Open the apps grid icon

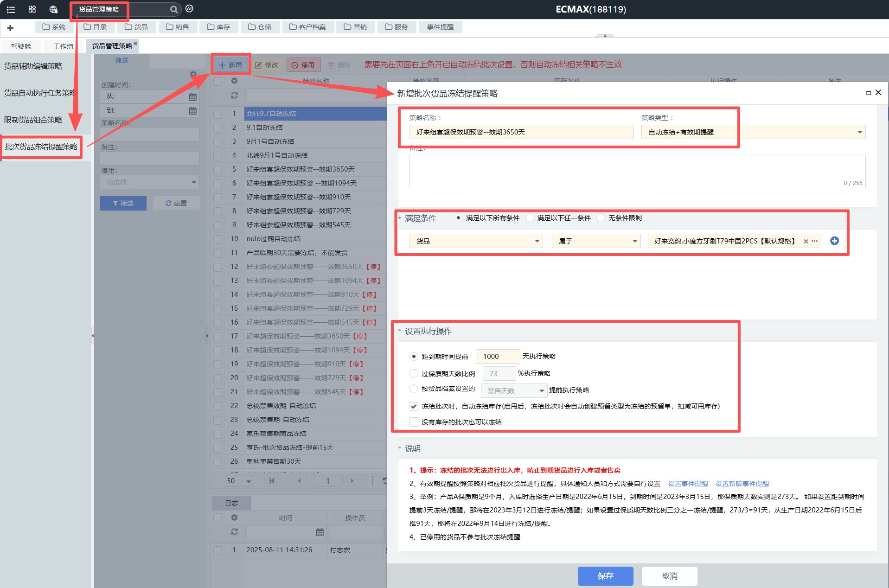32,9
